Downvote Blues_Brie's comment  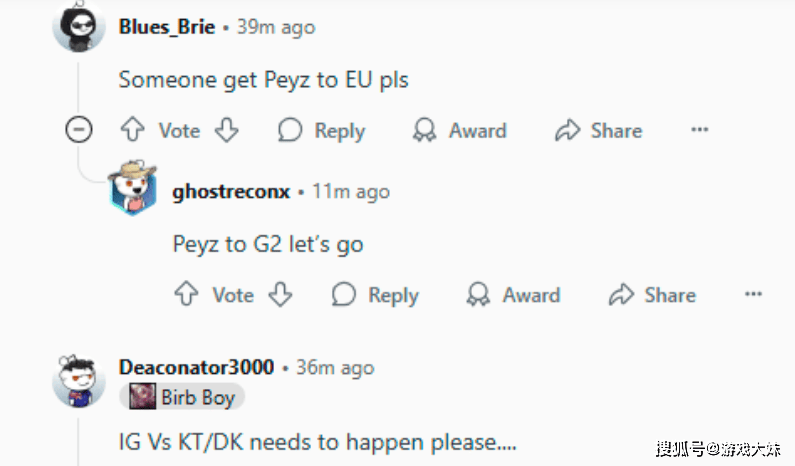click(x=227, y=130)
